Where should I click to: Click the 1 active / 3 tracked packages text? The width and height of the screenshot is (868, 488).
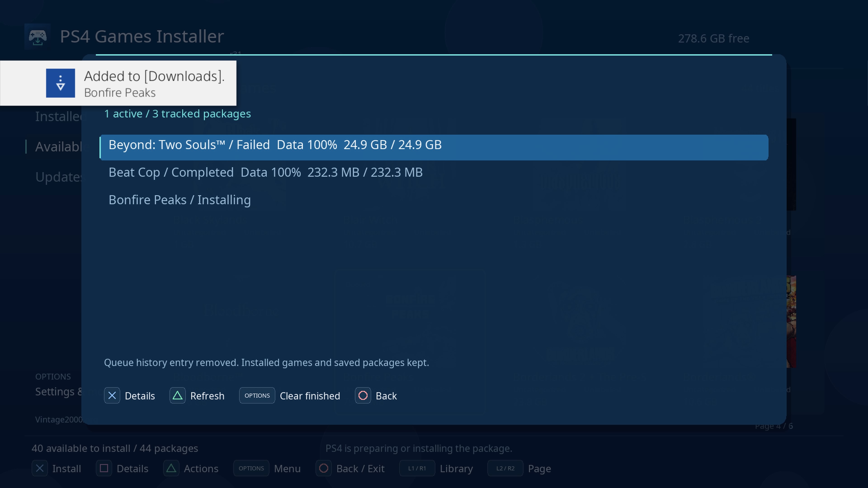(x=178, y=114)
